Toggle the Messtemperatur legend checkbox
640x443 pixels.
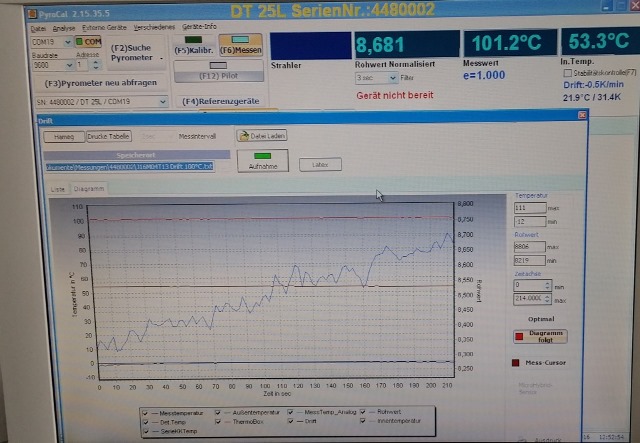click(144, 413)
